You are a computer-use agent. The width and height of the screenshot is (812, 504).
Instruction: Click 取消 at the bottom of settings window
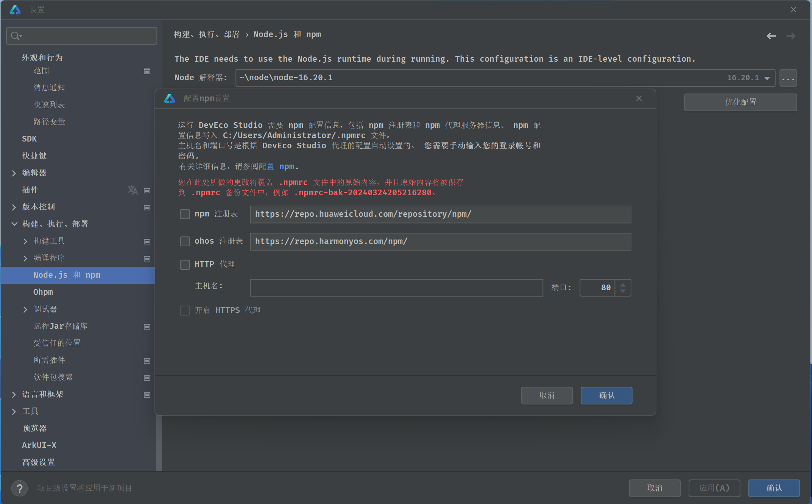tap(655, 488)
